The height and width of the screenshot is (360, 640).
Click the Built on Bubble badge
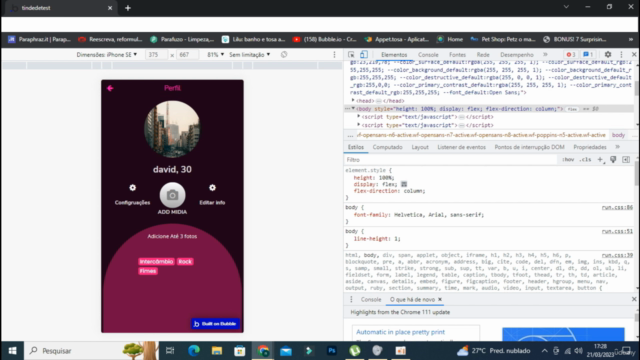(215, 324)
